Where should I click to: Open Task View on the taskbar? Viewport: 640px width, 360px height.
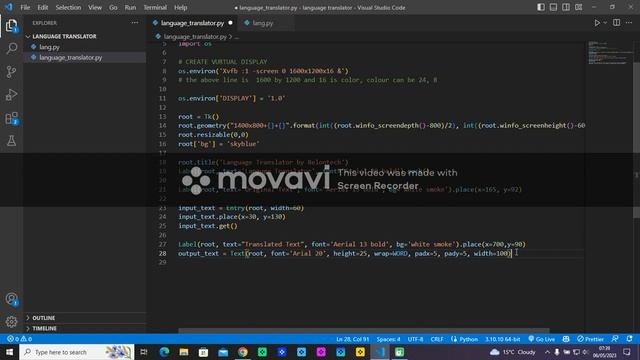tap(144, 352)
